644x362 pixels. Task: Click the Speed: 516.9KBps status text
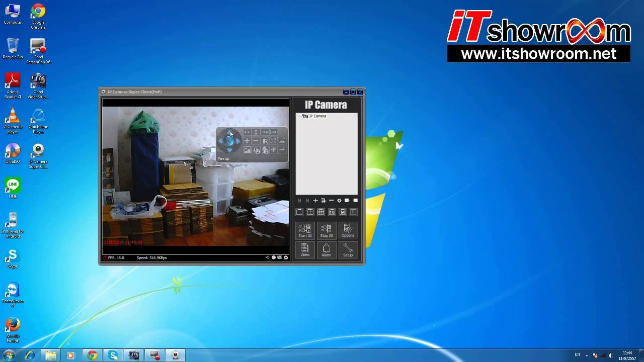click(x=152, y=257)
